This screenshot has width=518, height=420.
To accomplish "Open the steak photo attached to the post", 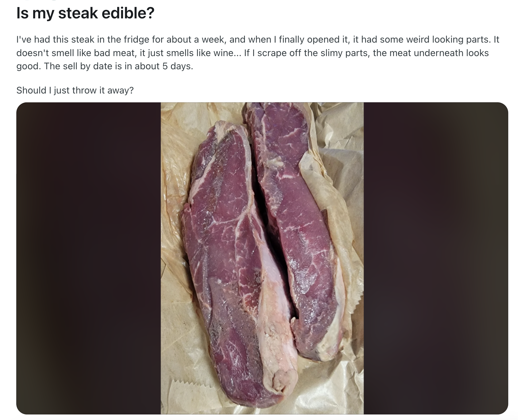I will click(262, 258).
